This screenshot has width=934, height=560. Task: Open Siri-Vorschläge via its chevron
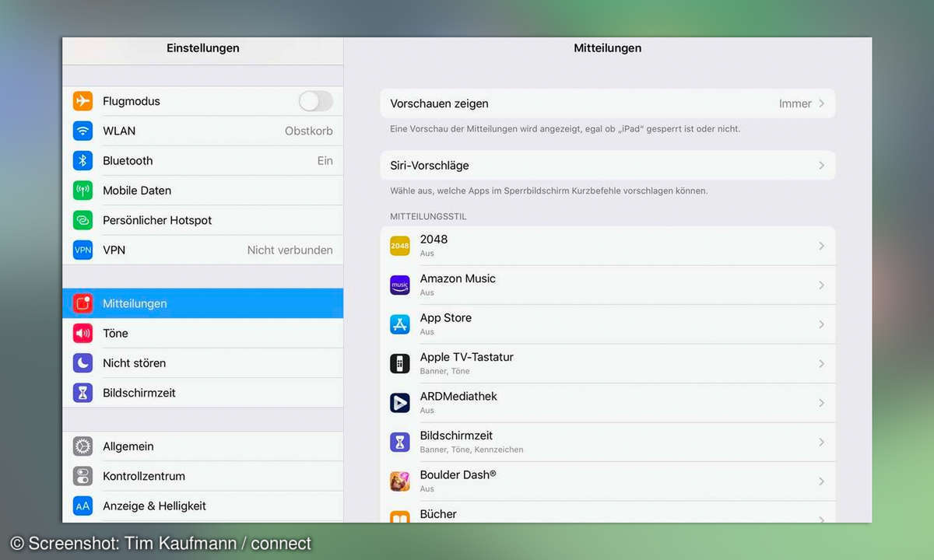point(821,166)
